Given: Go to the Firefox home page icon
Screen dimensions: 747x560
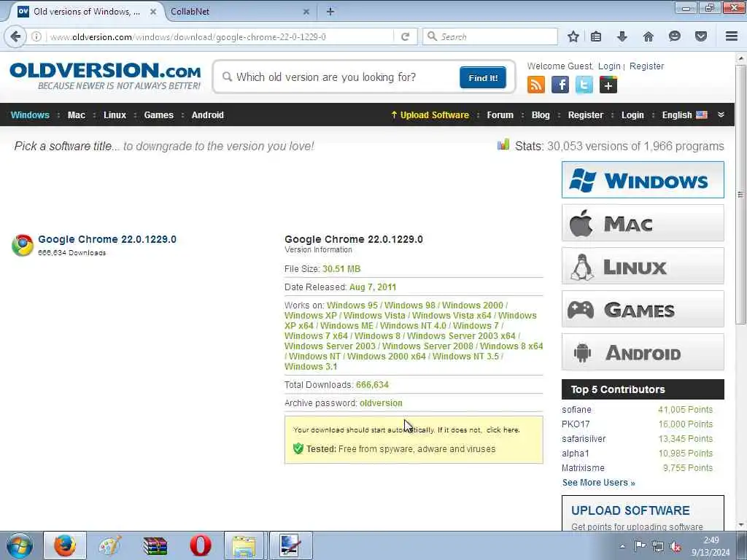Looking at the screenshot, I should 649,36.
